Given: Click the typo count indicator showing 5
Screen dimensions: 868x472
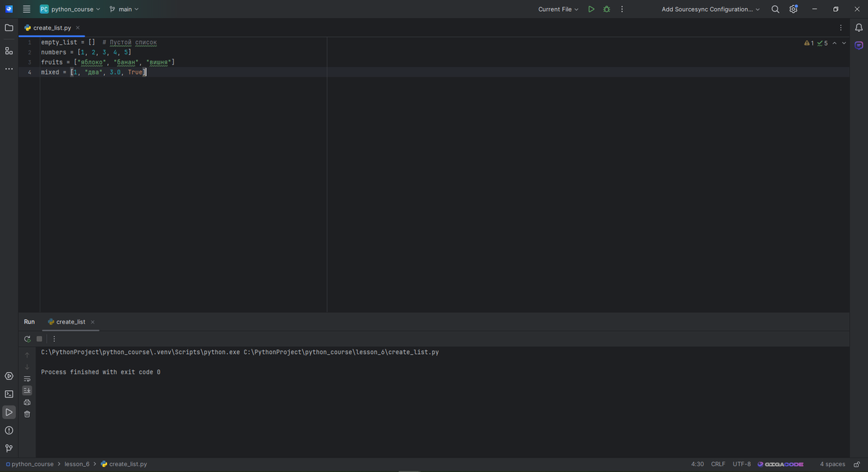Looking at the screenshot, I should pos(822,43).
